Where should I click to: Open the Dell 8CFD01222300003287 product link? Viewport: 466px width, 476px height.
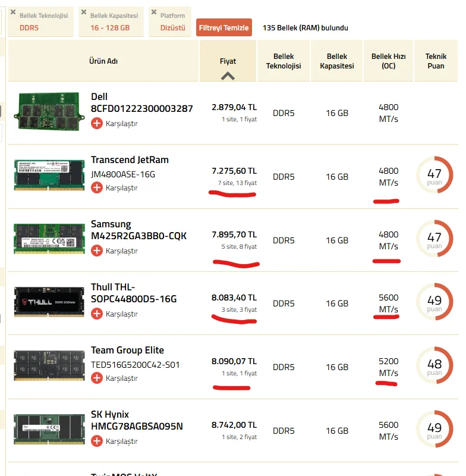click(x=141, y=102)
